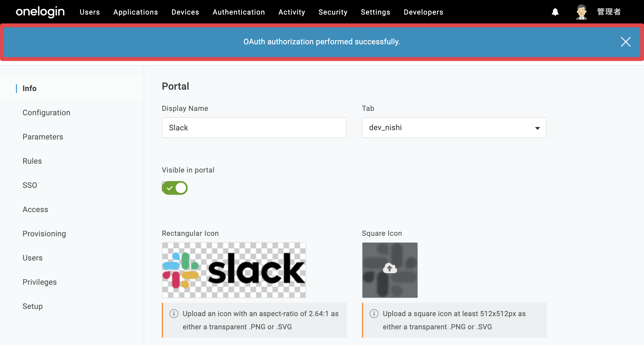Toggle the Visible in portal switch

pyautogui.click(x=175, y=188)
